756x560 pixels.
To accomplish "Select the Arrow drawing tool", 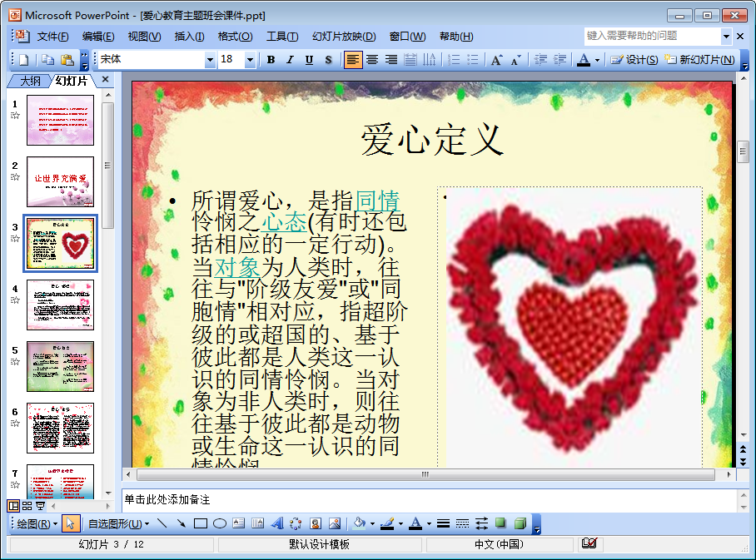I will [182, 523].
